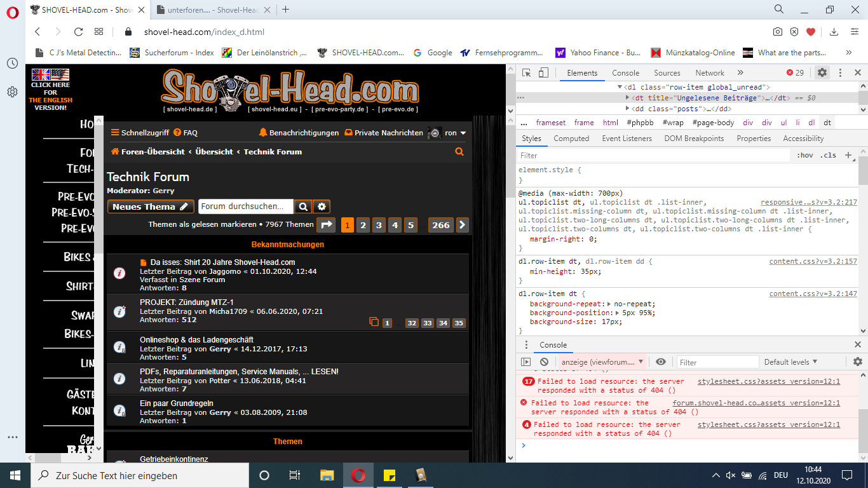Viewport: 868px width, 488px height.
Task: Toggle the .cls element classes panel
Action: [x=828, y=155]
